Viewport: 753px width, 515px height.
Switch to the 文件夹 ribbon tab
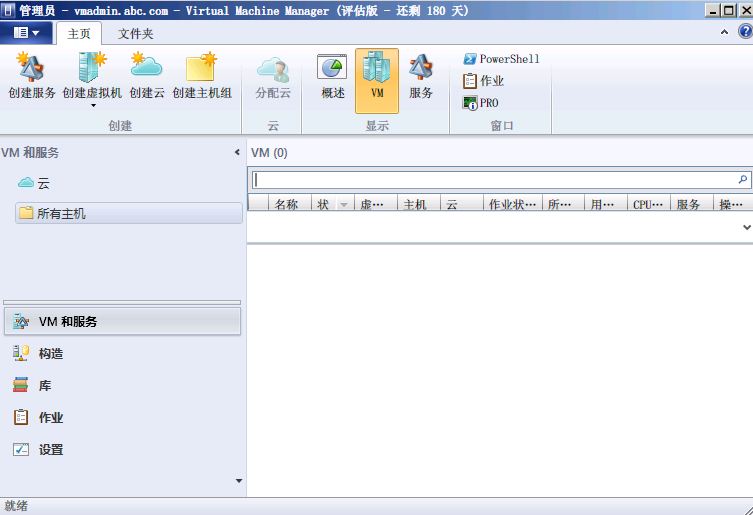click(135, 34)
